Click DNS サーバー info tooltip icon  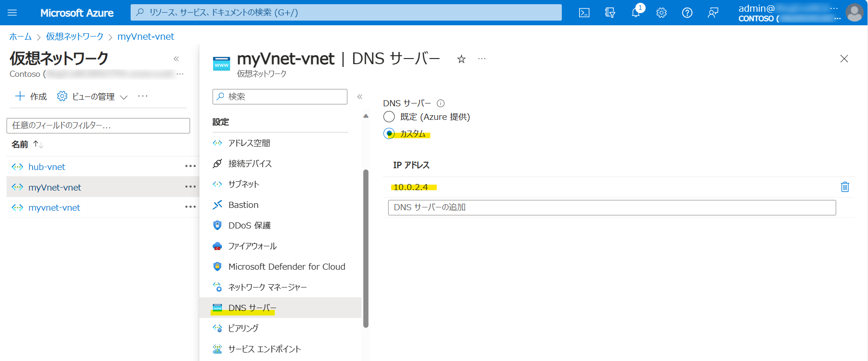[x=441, y=103]
